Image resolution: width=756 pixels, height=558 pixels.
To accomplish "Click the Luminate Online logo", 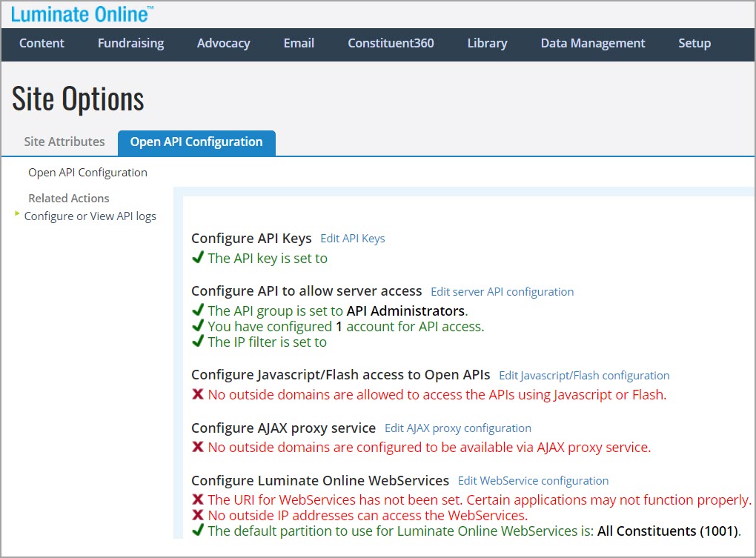I will (x=82, y=15).
